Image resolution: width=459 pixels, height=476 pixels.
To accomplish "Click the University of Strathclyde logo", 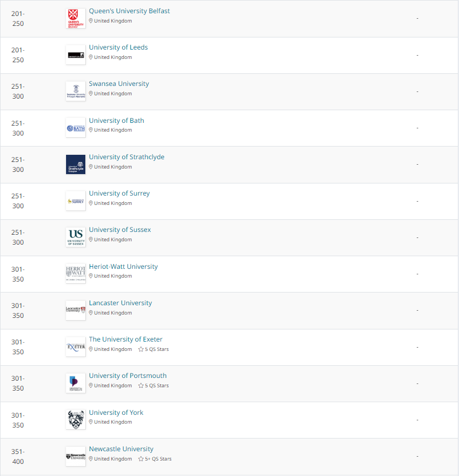I will coord(75,164).
